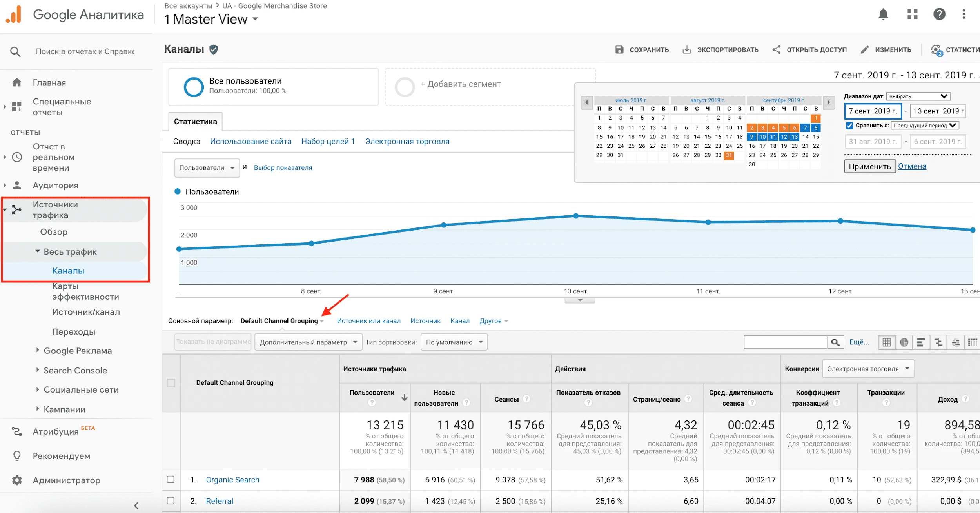Screen dimensions: 980x513
Task: Expand the Search Console sidebar section
Action: tap(38, 370)
